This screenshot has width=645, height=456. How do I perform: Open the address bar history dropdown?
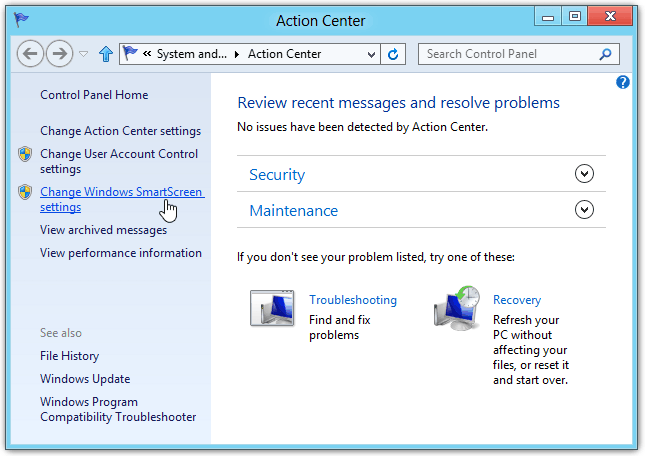[371, 54]
